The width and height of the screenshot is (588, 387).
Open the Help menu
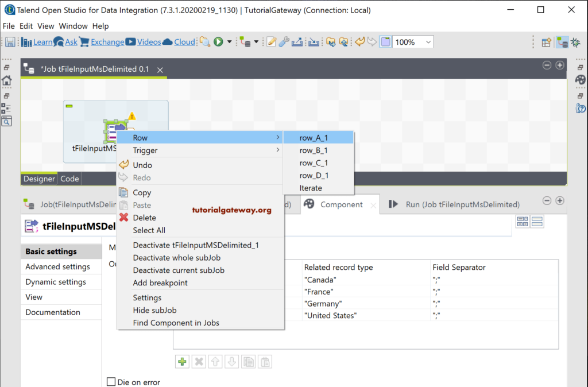(100, 26)
